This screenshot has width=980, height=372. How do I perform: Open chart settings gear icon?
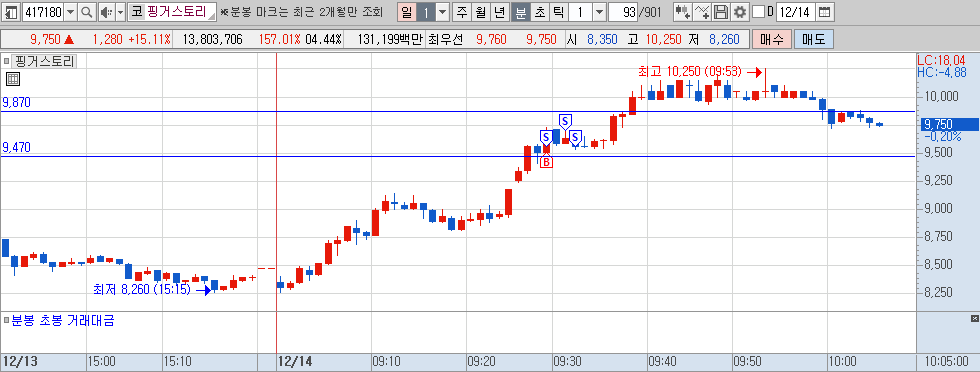click(740, 11)
